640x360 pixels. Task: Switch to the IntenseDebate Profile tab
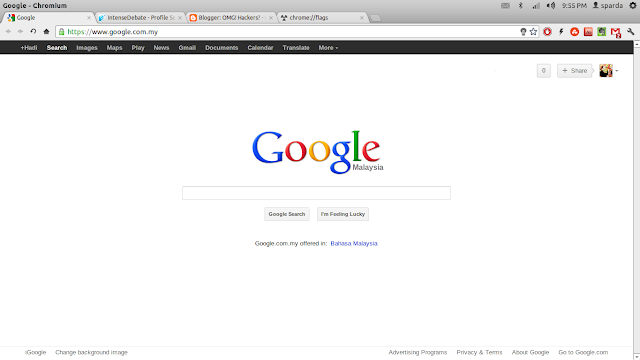140,18
